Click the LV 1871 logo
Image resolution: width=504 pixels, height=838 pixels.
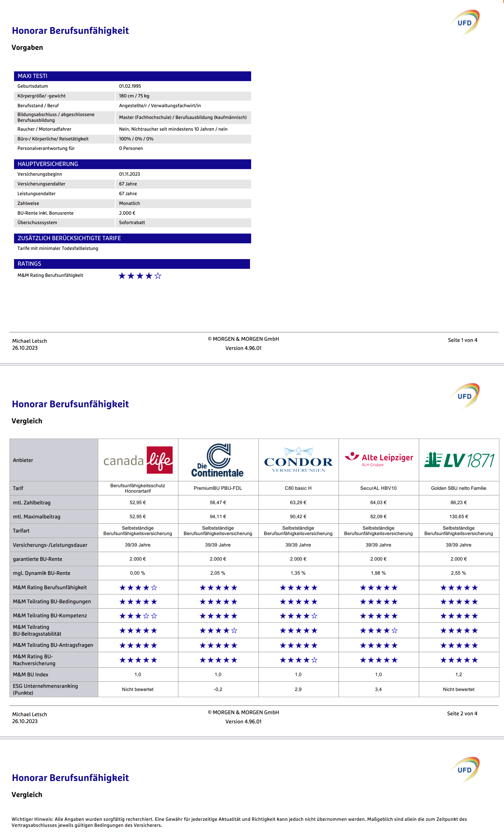point(459,460)
